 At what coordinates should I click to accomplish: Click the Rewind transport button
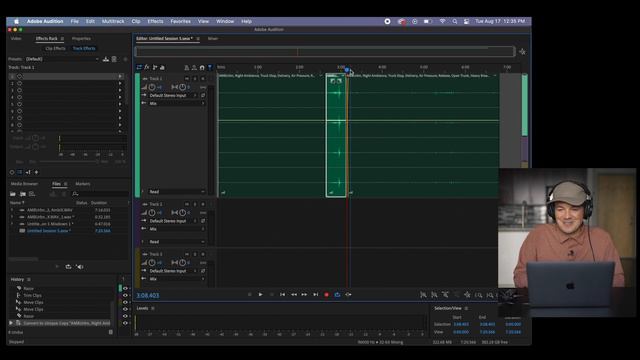293,294
